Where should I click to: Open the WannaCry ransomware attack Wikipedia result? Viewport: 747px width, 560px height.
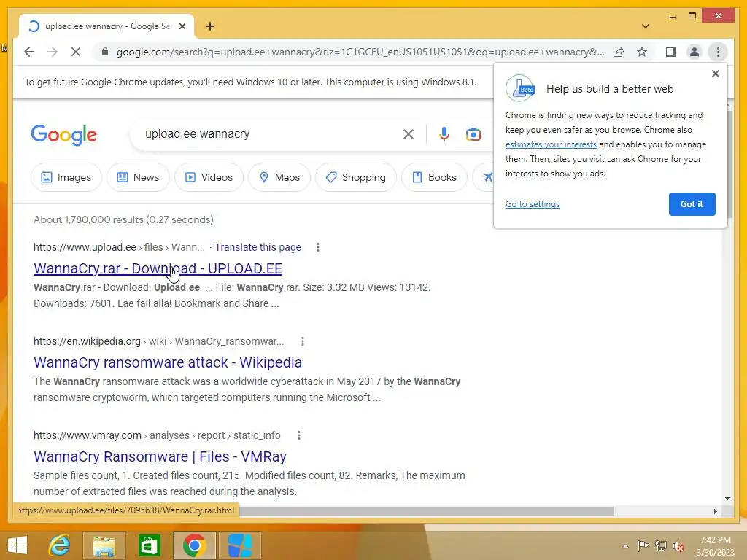[x=168, y=362]
